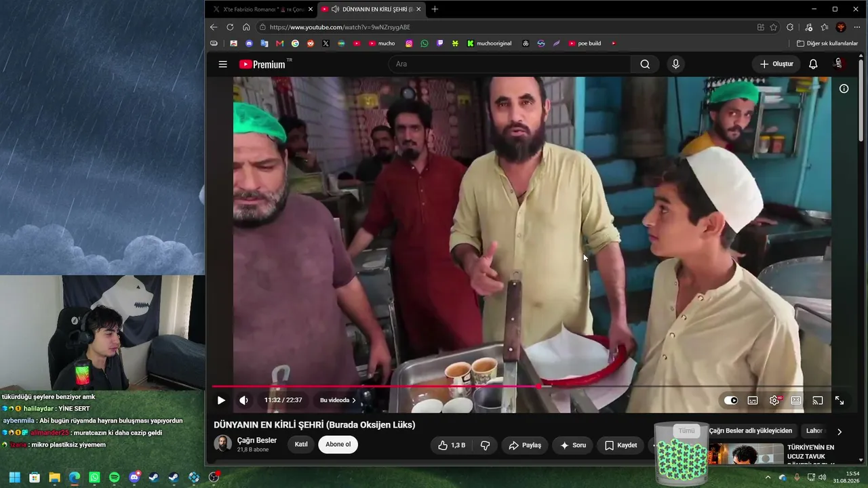
Task: Toggle the autoplay switch in the player
Action: pos(731,401)
